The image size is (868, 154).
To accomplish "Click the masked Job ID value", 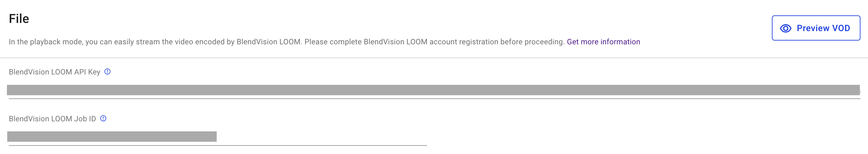I will [x=111, y=136].
